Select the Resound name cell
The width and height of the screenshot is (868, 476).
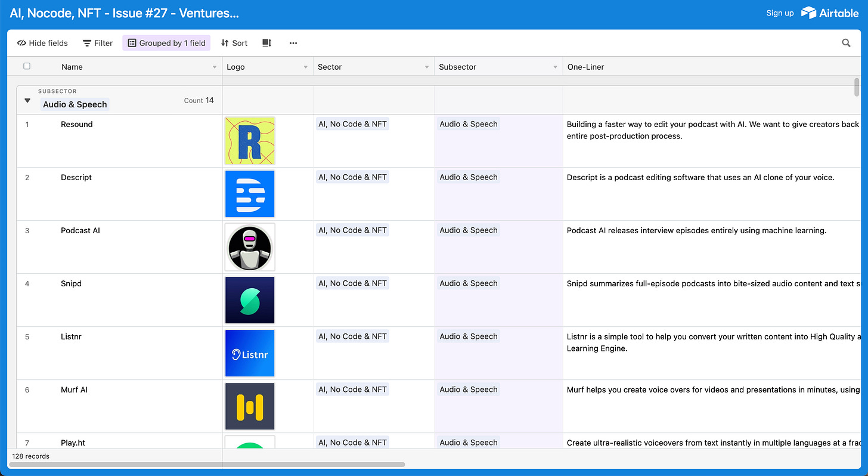coord(119,141)
